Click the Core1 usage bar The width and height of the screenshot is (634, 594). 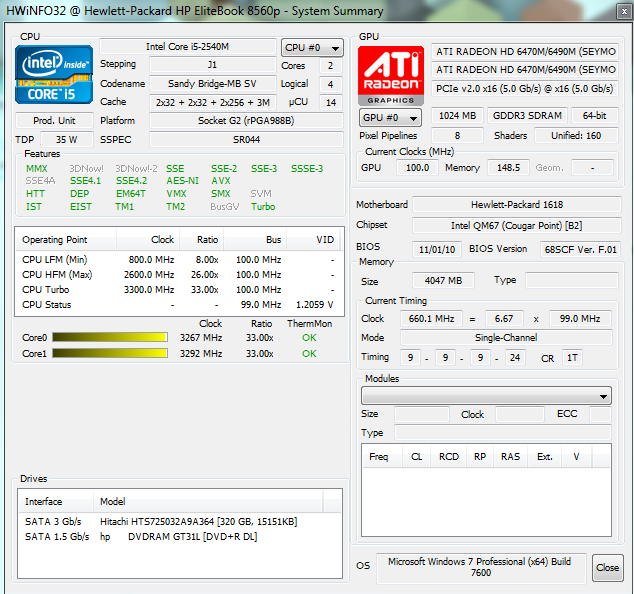(110, 353)
